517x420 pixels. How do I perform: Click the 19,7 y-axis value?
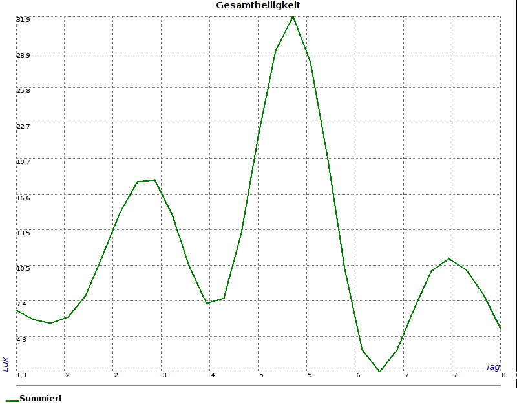pyautogui.click(x=23, y=162)
